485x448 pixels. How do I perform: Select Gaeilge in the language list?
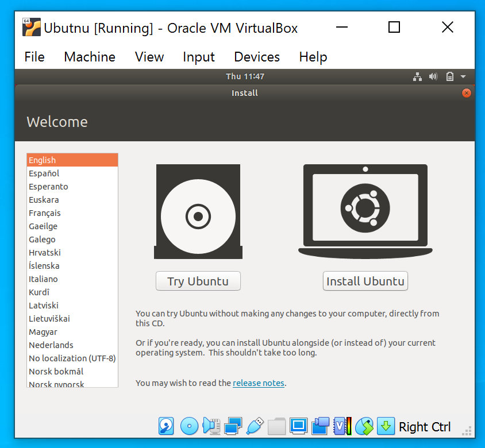[x=72, y=226]
